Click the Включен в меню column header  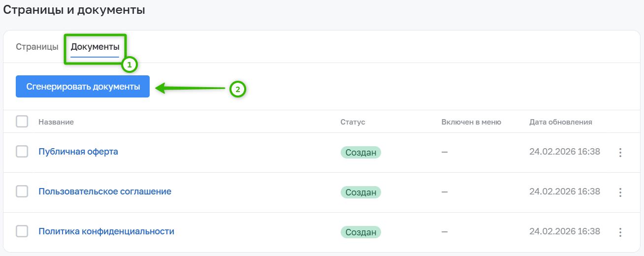(x=471, y=122)
